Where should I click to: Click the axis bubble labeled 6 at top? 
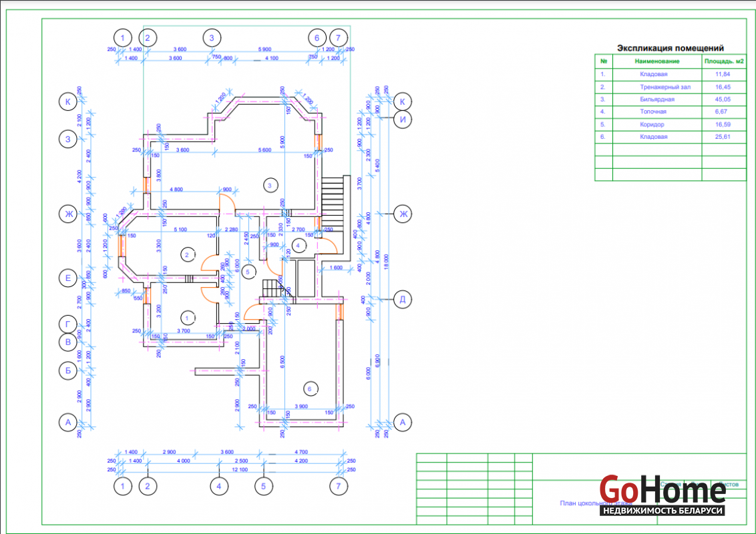317,38
